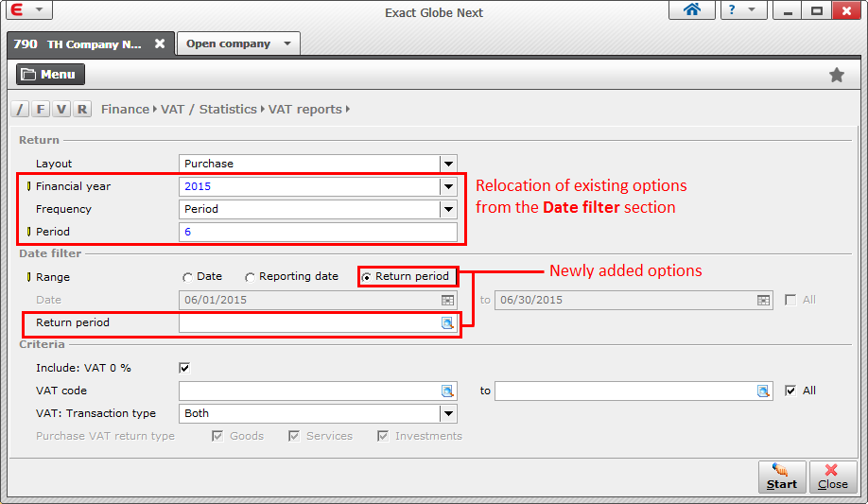Maximize the Exact Globe Next window
868x504 pixels.
817,10
